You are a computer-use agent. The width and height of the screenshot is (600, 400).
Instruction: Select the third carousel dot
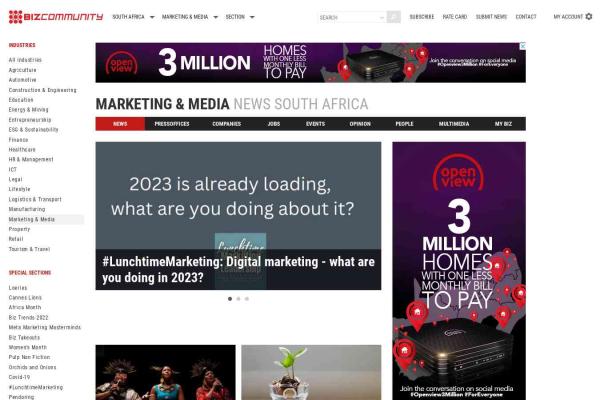247,299
